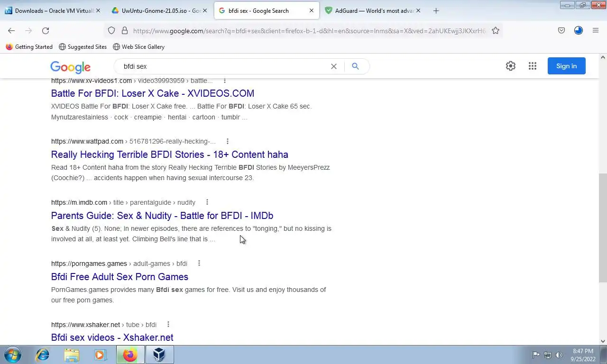Open Windows Media Player from the taskbar
607x364 pixels.
point(101,355)
